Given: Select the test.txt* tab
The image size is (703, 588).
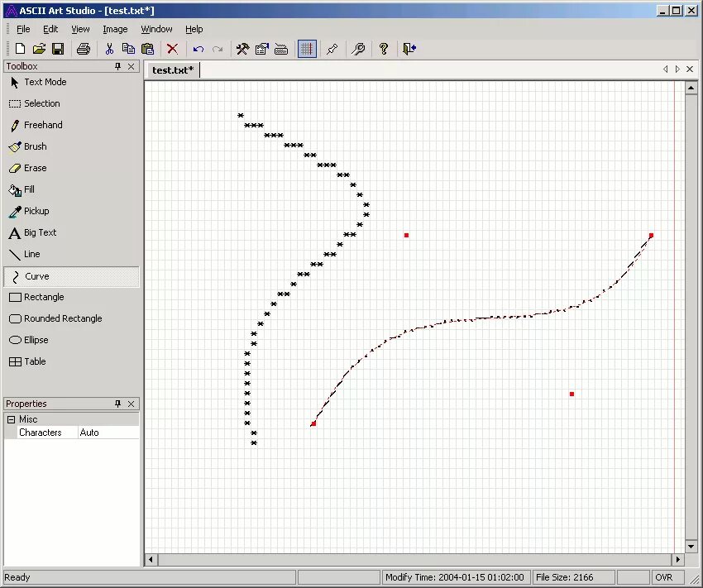Looking at the screenshot, I should click(172, 69).
